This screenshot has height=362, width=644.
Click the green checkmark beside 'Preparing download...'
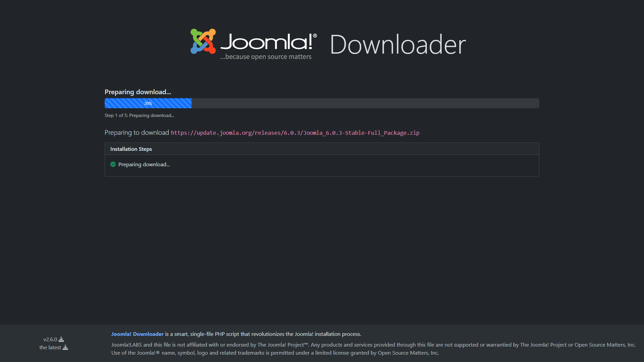pos(113,164)
